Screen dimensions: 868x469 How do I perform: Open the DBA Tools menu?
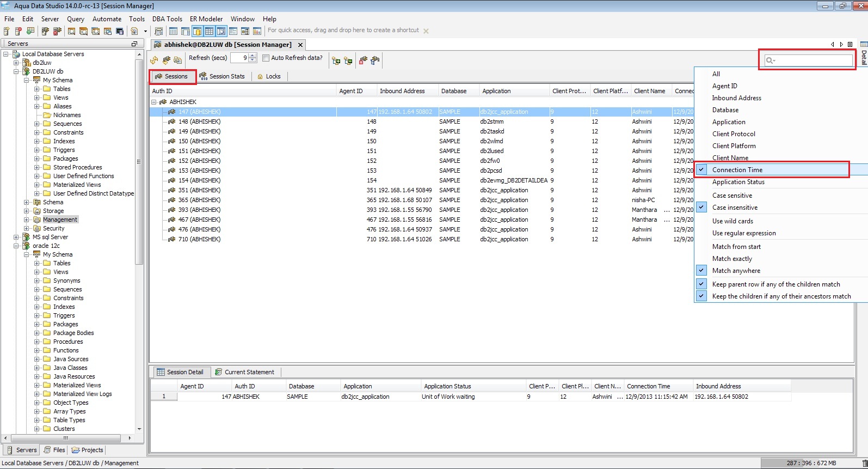click(x=167, y=19)
